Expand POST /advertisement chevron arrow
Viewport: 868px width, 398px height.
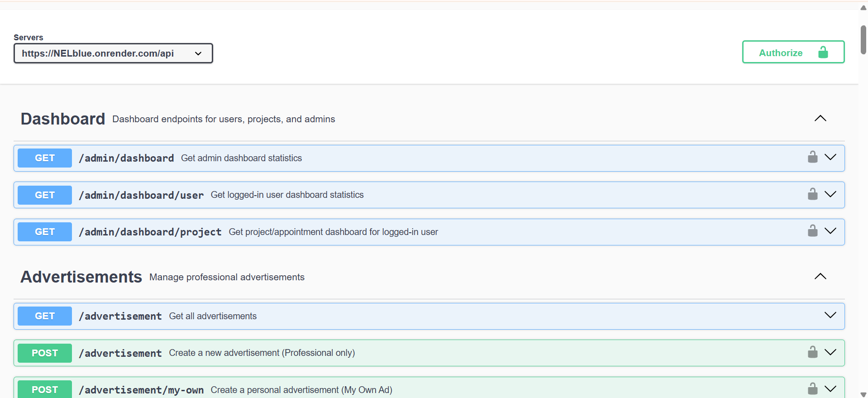coord(830,352)
